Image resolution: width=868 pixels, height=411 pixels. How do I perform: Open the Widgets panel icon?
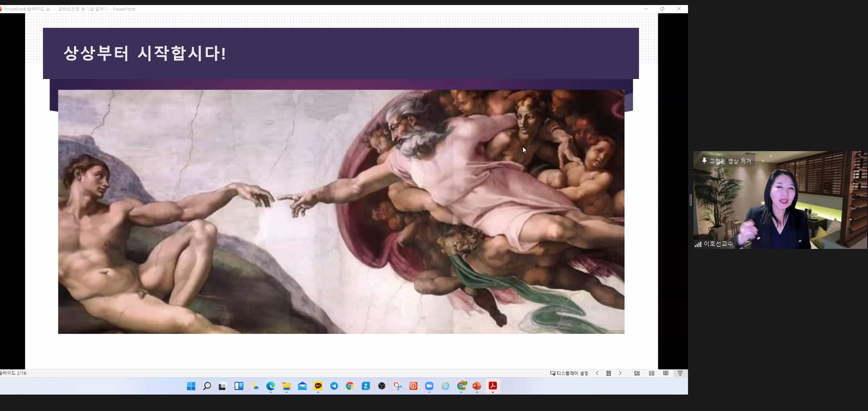coord(239,386)
